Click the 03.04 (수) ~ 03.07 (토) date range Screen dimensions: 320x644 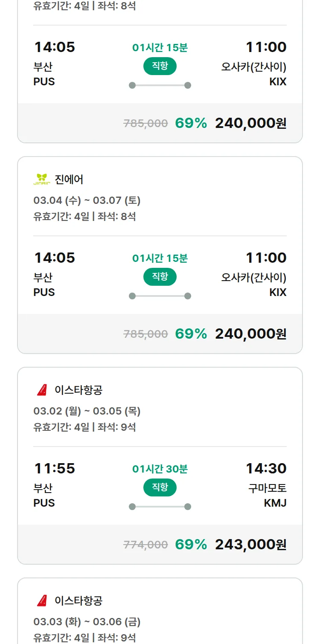(87, 200)
